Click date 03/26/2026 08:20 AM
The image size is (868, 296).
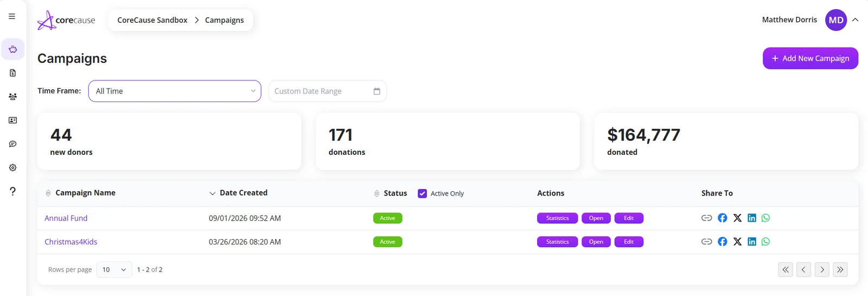(x=245, y=242)
